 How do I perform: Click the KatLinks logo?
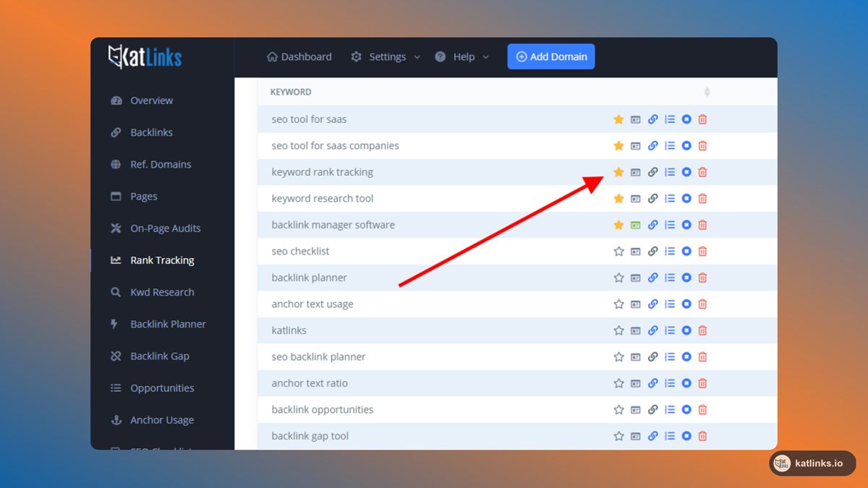click(145, 57)
